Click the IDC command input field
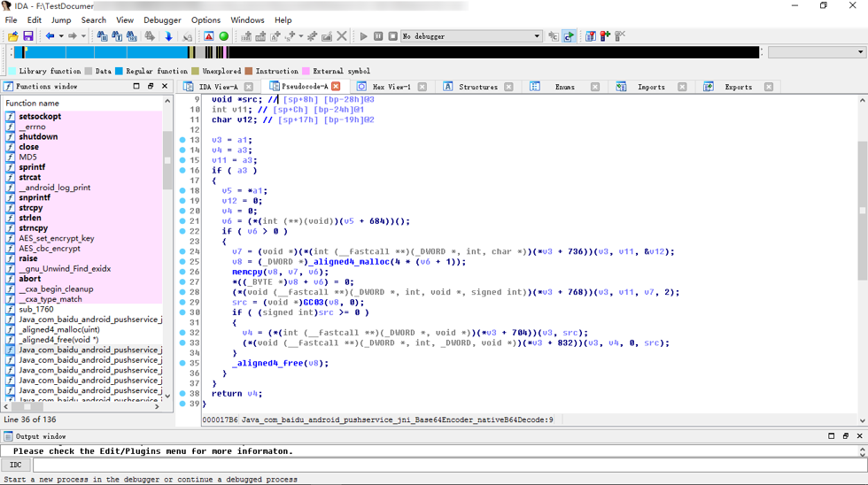The height and width of the screenshot is (485, 868). [x=449, y=466]
